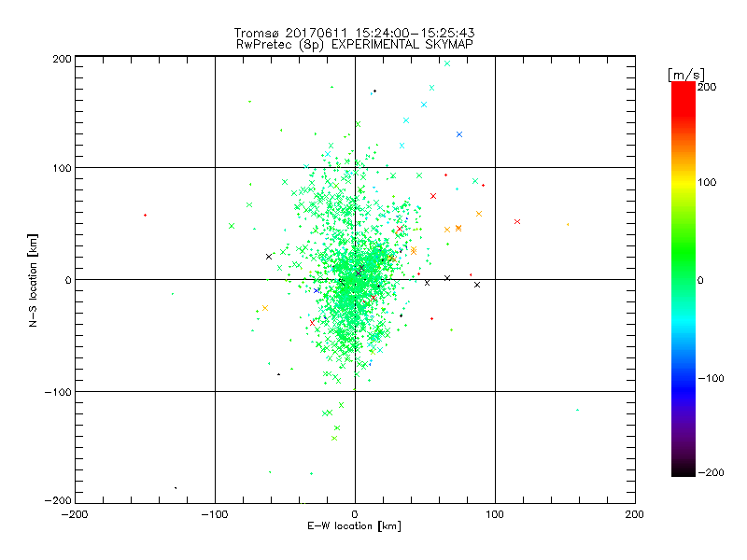This screenshot has width=747, height=560.
Task: Click the "-100" tick label on the N-S axis
Action: (x=58, y=392)
